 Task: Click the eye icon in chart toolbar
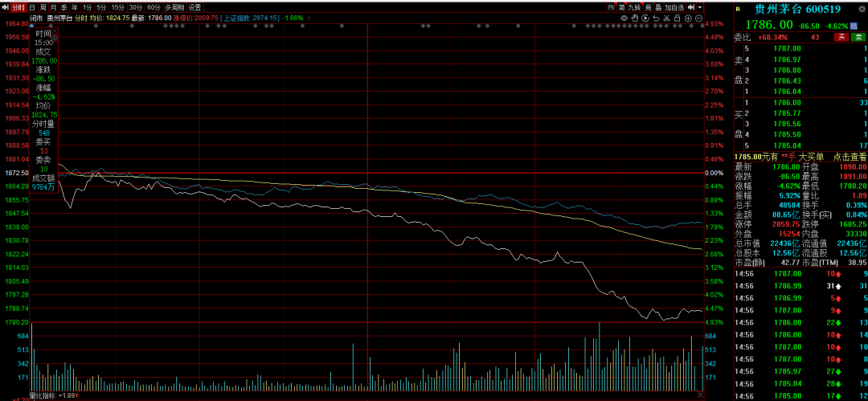click(x=624, y=18)
